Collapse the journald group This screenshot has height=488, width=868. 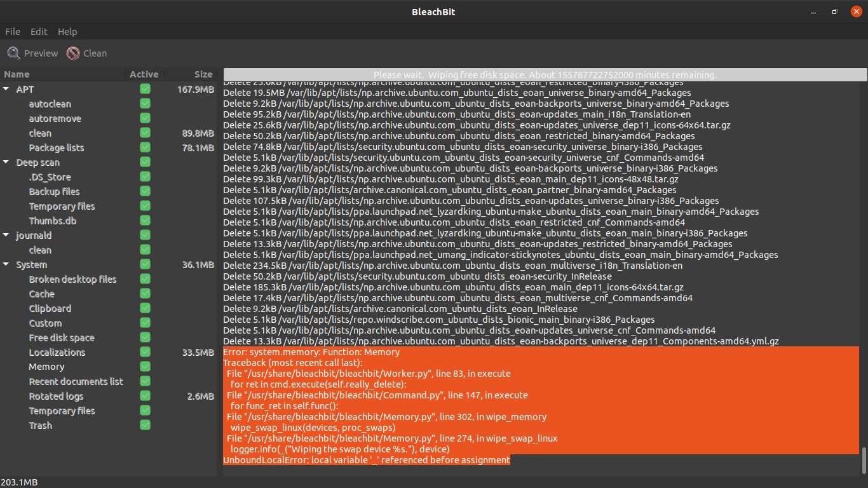point(6,236)
